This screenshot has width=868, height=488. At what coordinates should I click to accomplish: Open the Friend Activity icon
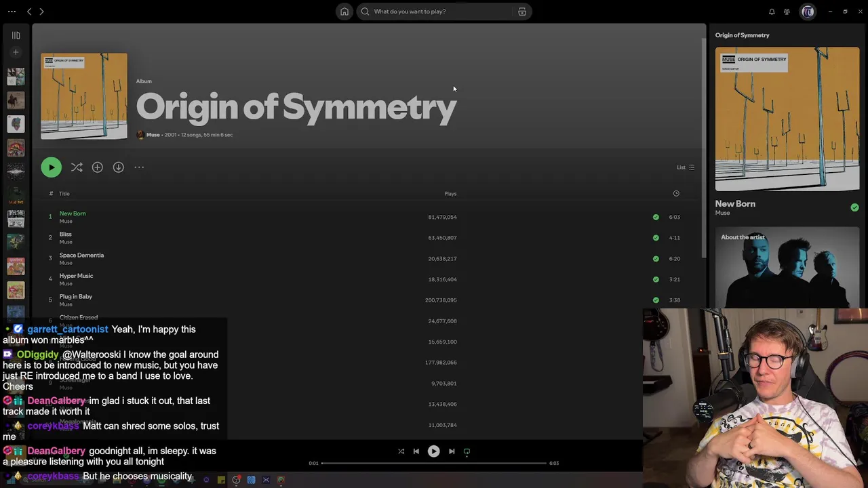pos(787,12)
